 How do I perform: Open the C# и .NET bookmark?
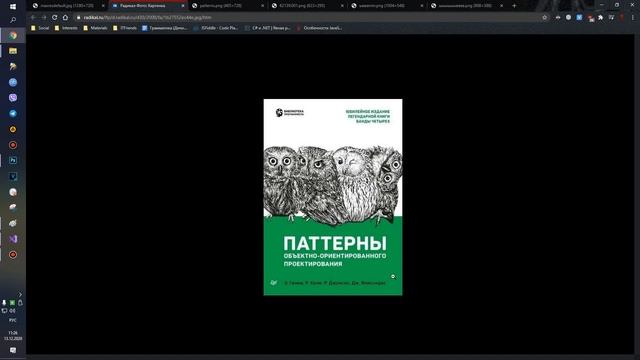[267, 28]
